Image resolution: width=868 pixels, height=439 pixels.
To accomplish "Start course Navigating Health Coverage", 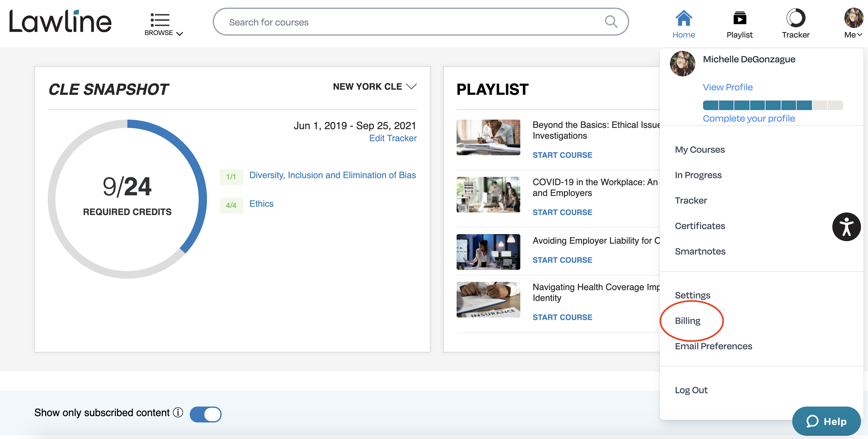I will point(562,317).
